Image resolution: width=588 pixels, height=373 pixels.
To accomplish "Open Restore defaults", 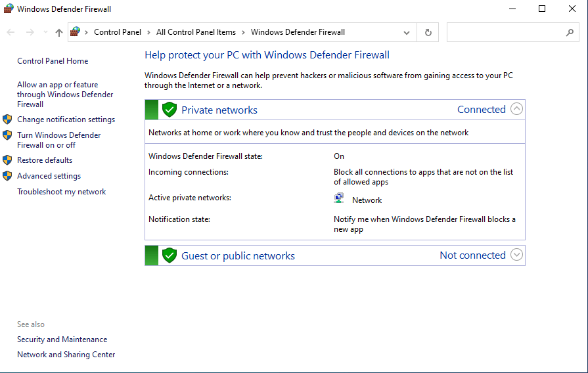I will click(45, 160).
